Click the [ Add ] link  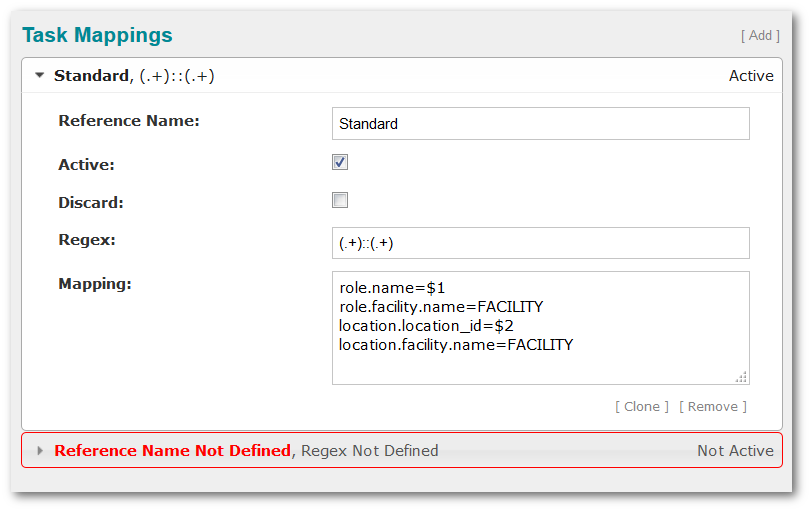click(x=760, y=36)
